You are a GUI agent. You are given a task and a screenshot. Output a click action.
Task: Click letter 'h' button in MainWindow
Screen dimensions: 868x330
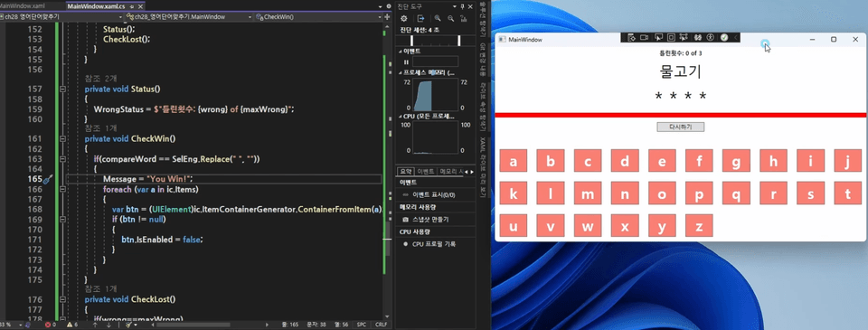point(773,161)
